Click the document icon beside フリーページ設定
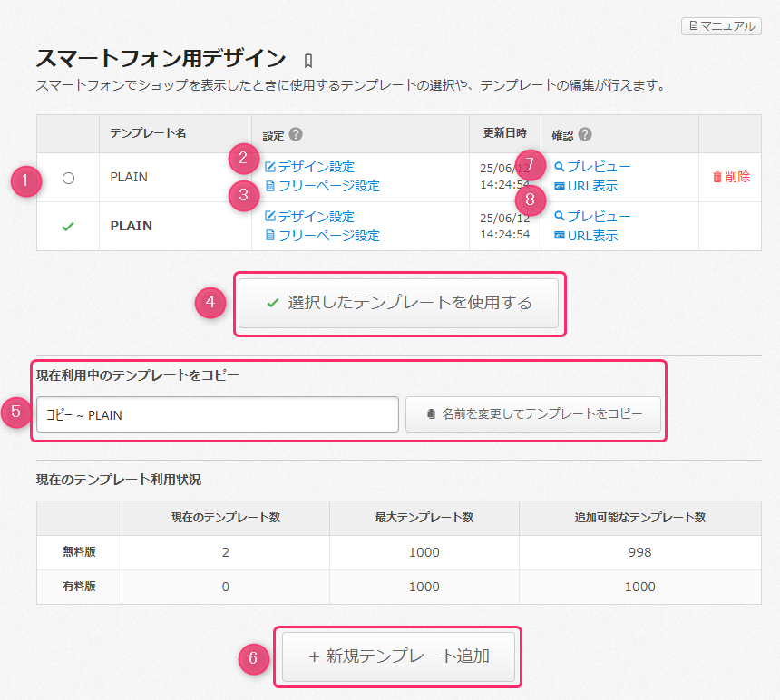 271,184
